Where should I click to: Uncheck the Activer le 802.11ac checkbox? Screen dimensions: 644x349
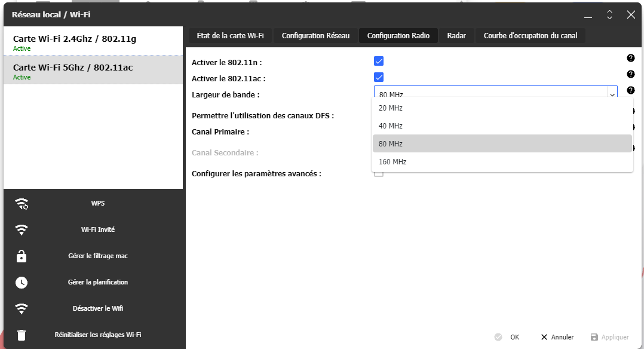[x=379, y=77]
